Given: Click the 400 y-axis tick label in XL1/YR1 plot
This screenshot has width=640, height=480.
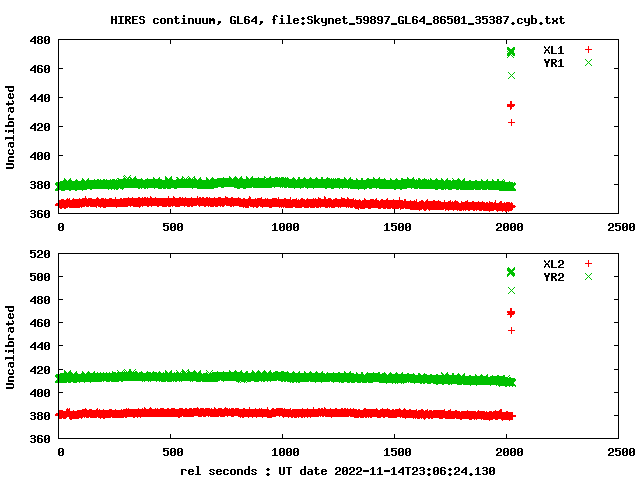Looking at the screenshot, I should pos(40,156).
